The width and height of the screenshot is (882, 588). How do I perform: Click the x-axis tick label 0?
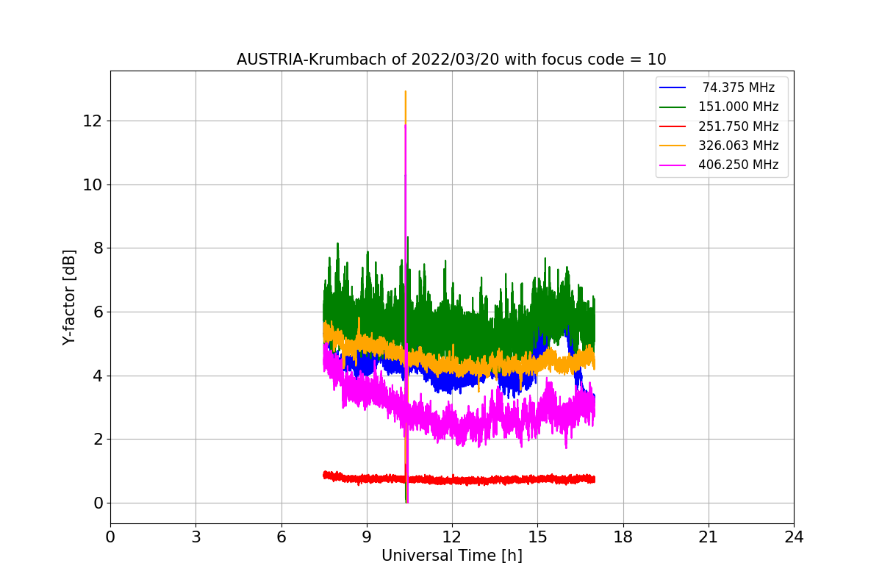click(110, 537)
